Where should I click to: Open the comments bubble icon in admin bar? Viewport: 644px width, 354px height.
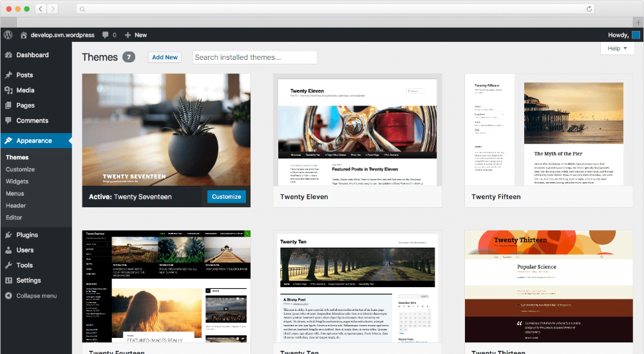[106, 35]
